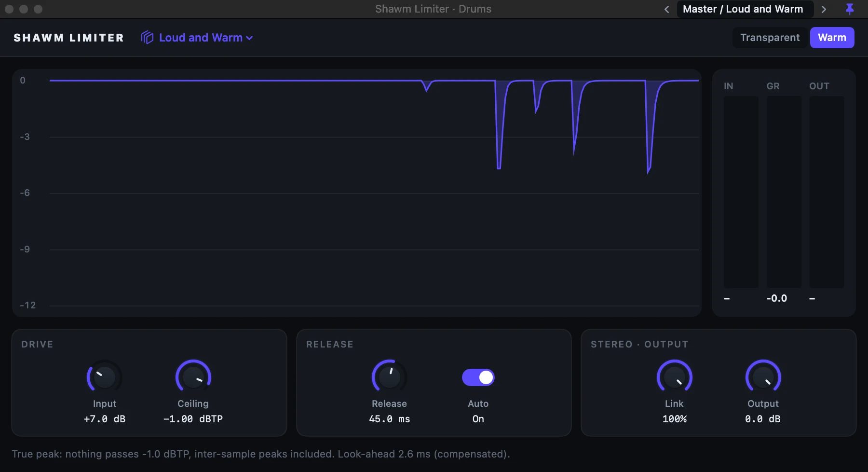The width and height of the screenshot is (868, 472).
Task: Toggle the Auto release switch
Action: (478, 377)
